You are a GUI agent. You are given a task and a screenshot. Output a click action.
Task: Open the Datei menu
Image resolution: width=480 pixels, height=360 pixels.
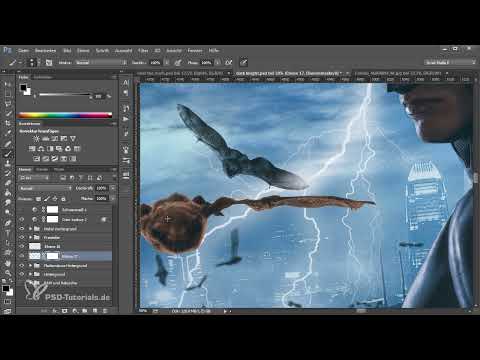tap(23, 51)
